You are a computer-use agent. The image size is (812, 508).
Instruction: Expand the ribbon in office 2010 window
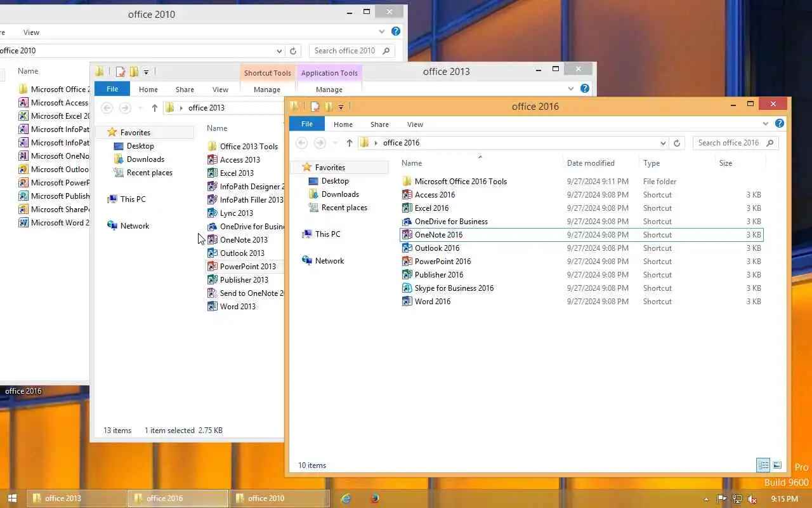click(x=381, y=32)
